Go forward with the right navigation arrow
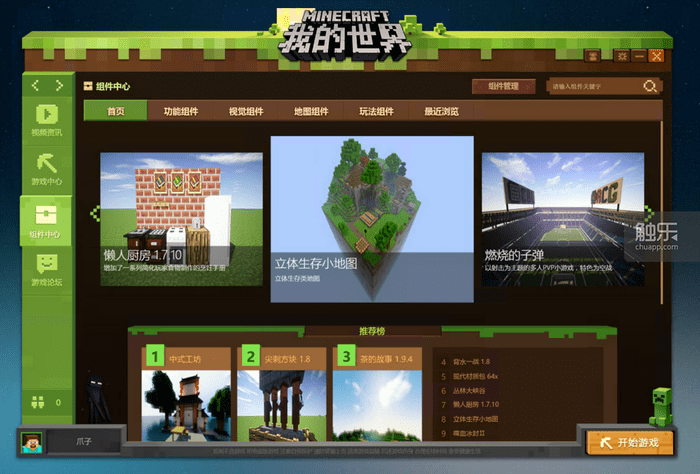700x474 pixels. pos(59,85)
